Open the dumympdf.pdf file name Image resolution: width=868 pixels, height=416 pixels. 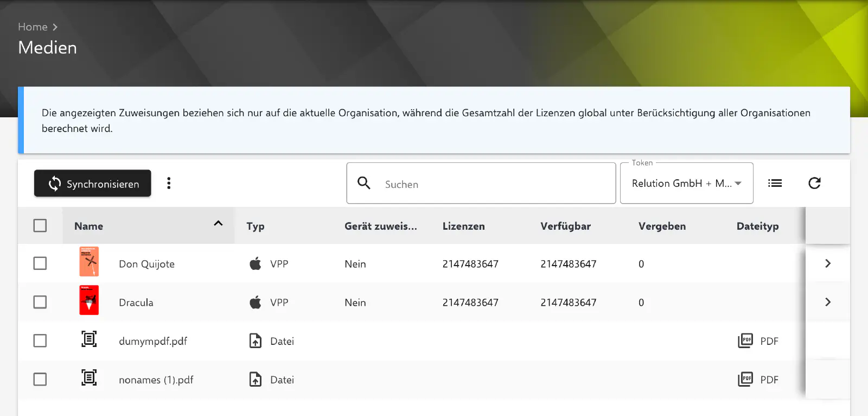[153, 341]
